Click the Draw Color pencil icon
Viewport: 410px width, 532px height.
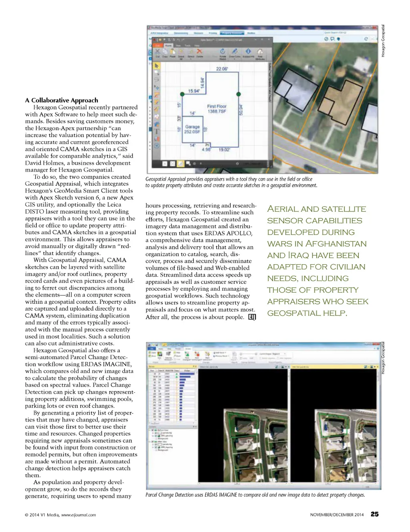click(x=235, y=52)
